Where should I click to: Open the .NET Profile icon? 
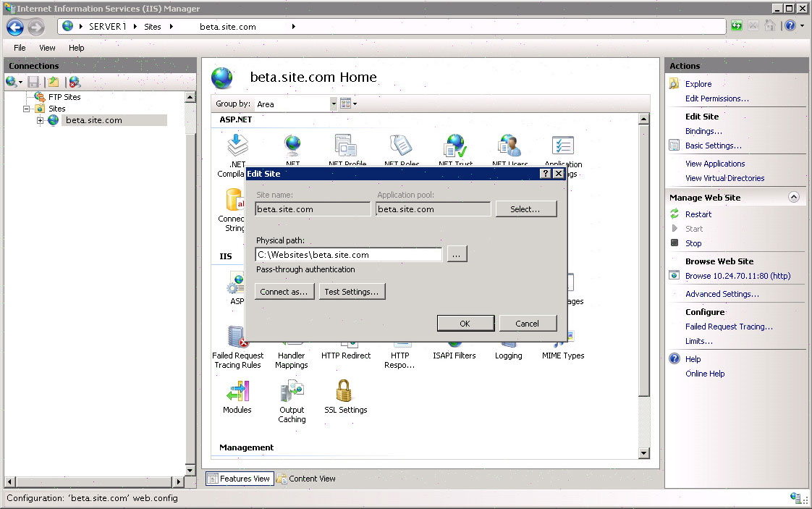click(346, 145)
